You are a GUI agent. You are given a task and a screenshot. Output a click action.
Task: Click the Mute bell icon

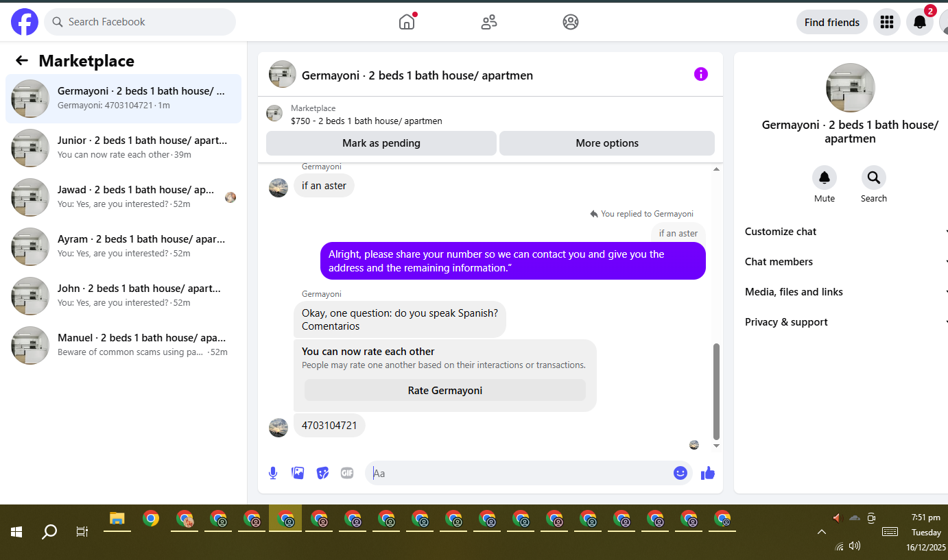[825, 178]
